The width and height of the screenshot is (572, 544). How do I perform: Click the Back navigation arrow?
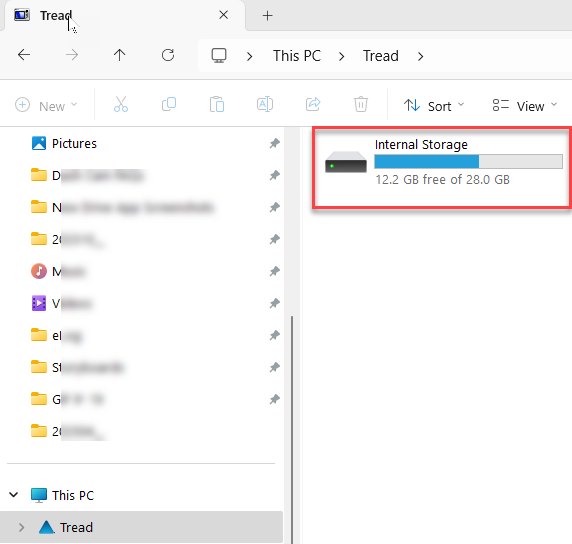[24, 55]
